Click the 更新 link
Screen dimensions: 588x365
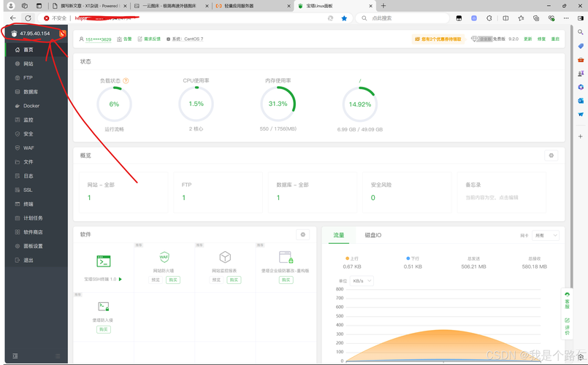(527, 39)
